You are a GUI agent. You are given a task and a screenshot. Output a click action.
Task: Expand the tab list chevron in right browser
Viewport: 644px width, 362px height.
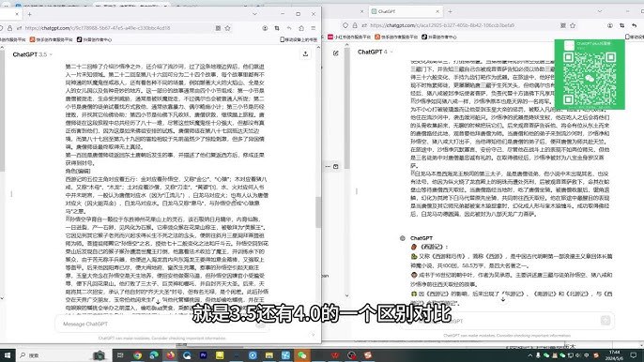(600, 11)
